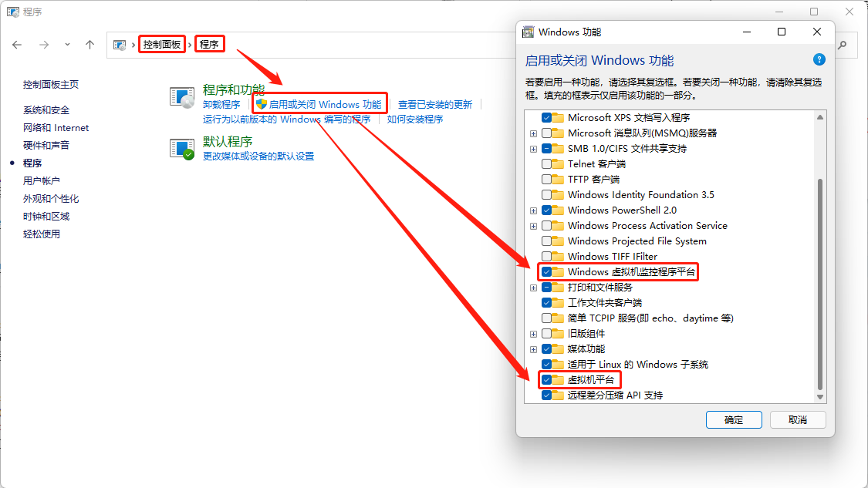The height and width of the screenshot is (488, 868).
Task: Click the 查看已安装的更新 link
Action: point(435,105)
